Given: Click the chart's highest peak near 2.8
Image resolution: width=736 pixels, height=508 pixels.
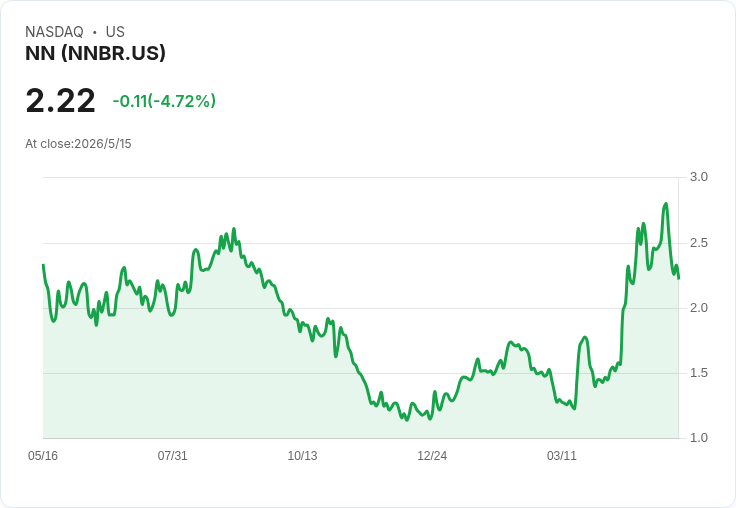Looking at the screenshot, I should pos(666,204).
